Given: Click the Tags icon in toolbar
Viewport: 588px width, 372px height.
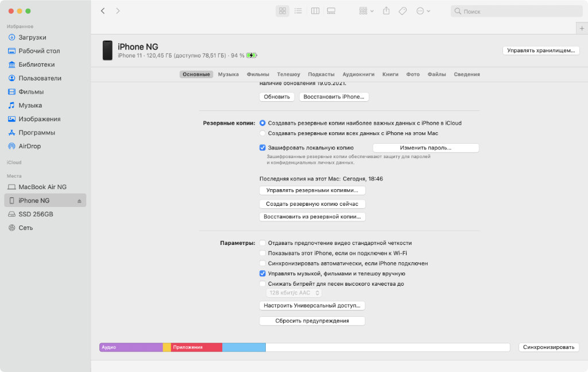Looking at the screenshot, I should coord(403,11).
